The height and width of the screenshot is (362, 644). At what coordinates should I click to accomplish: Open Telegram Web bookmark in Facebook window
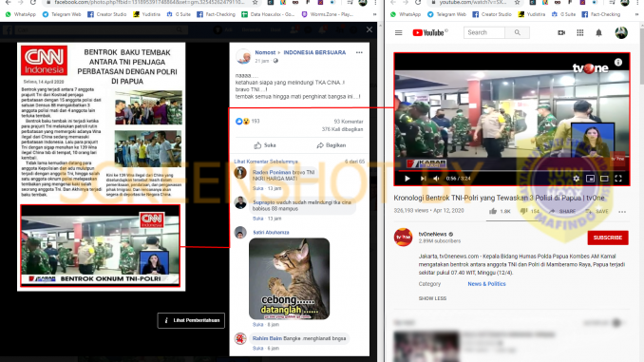[x=62, y=14]
